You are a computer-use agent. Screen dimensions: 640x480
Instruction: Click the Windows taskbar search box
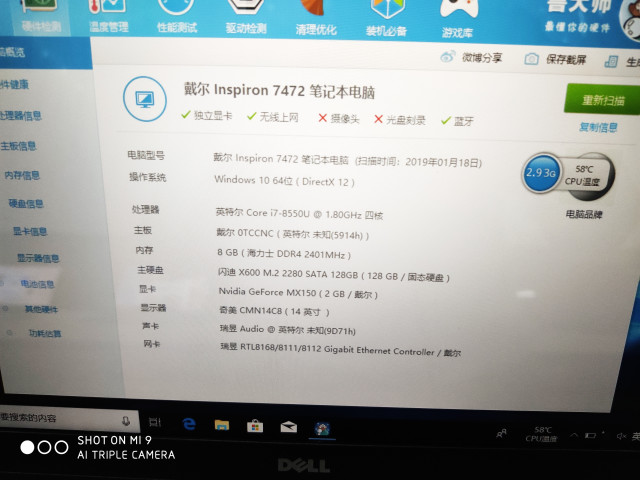click(x=69, y=418)
